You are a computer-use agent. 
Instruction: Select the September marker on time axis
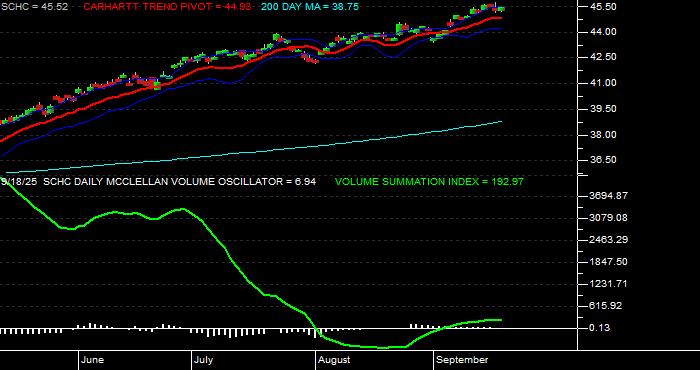click(x=462, y=360)
